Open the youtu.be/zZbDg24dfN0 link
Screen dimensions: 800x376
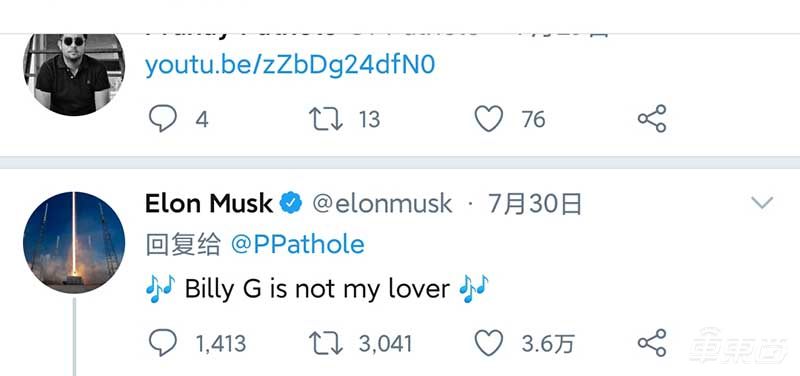click(290, 66)
